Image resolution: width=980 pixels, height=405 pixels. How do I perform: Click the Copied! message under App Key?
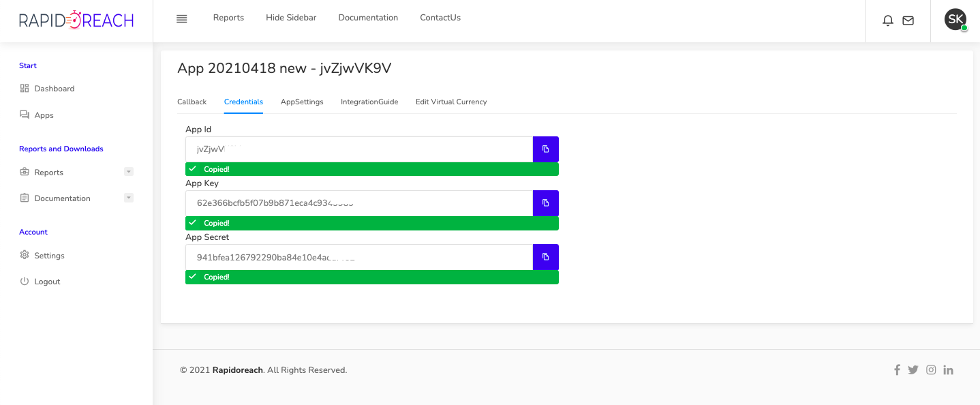372,223
